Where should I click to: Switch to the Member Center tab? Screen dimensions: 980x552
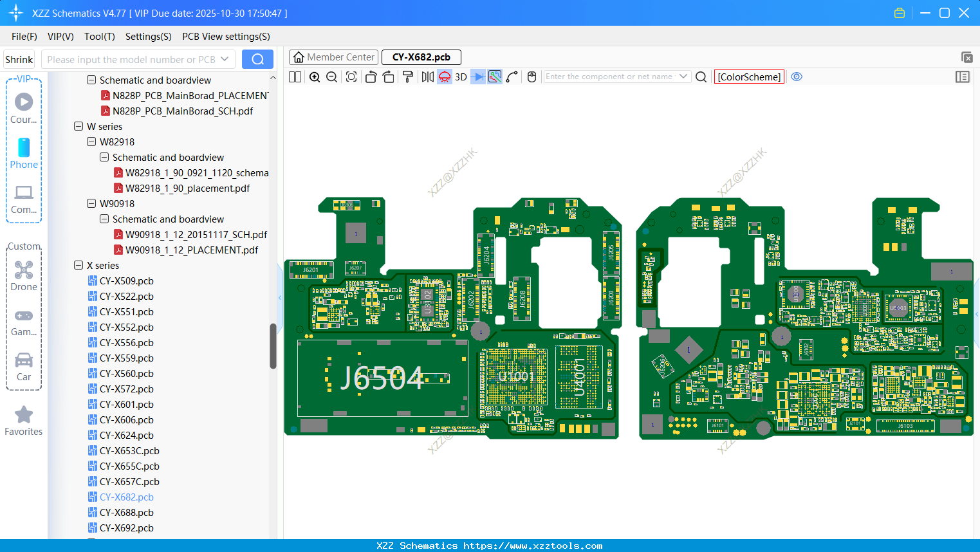point(334,57)
